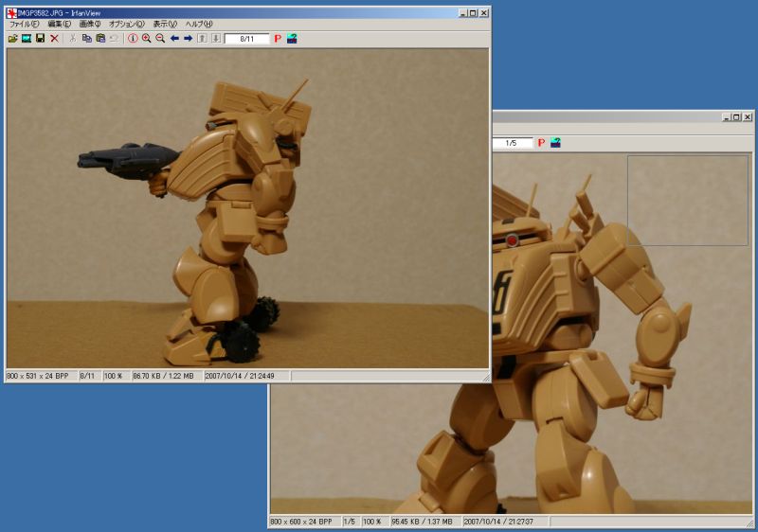Delete the file with red X icon
The image size is (758, 532).
click(54, 39)
